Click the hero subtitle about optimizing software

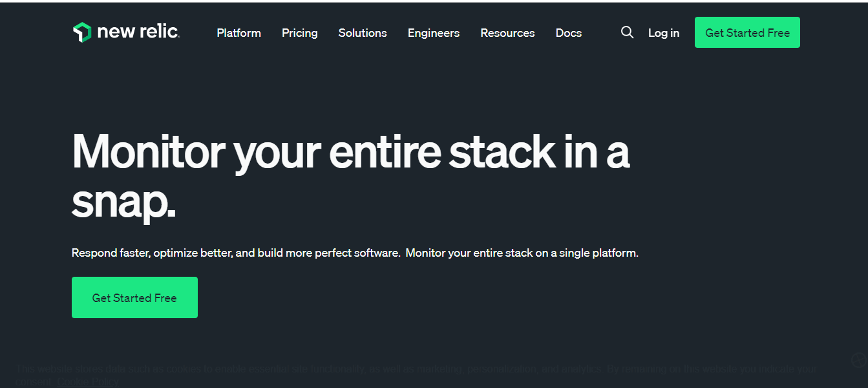355,253
